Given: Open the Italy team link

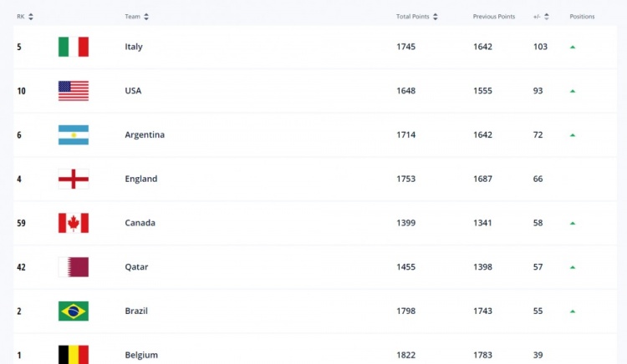Looking at the screenshot, I should pyautogui.click(x=134, y=47).
